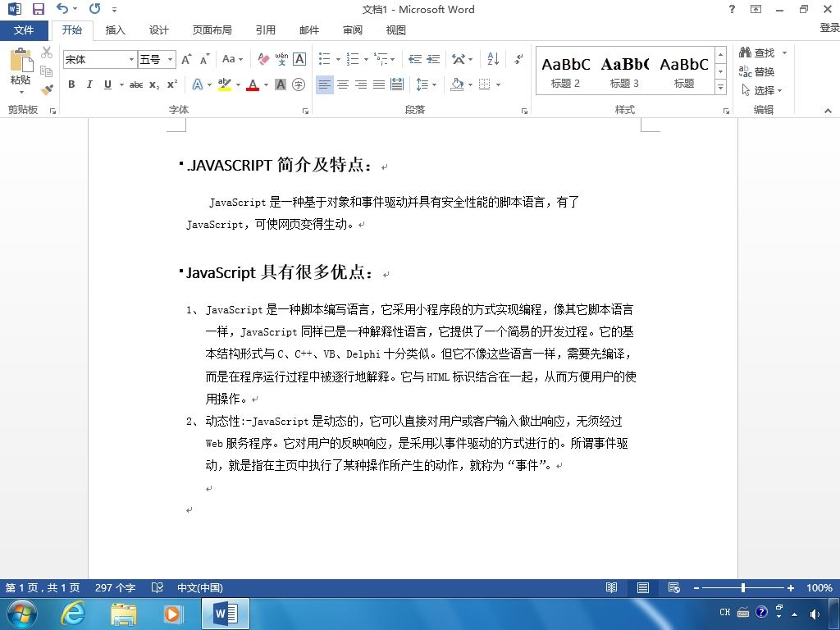Toggle character shading button

click(x=281, y=84)
